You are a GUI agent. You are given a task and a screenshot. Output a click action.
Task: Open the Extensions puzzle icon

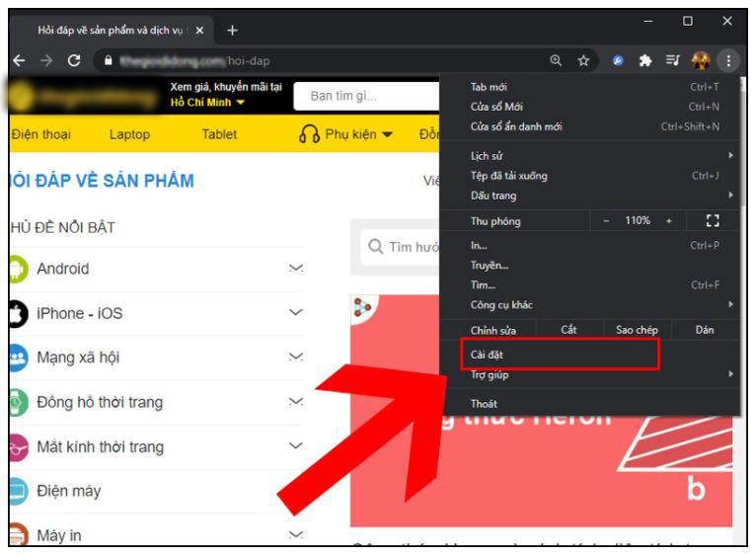point(645,61)
